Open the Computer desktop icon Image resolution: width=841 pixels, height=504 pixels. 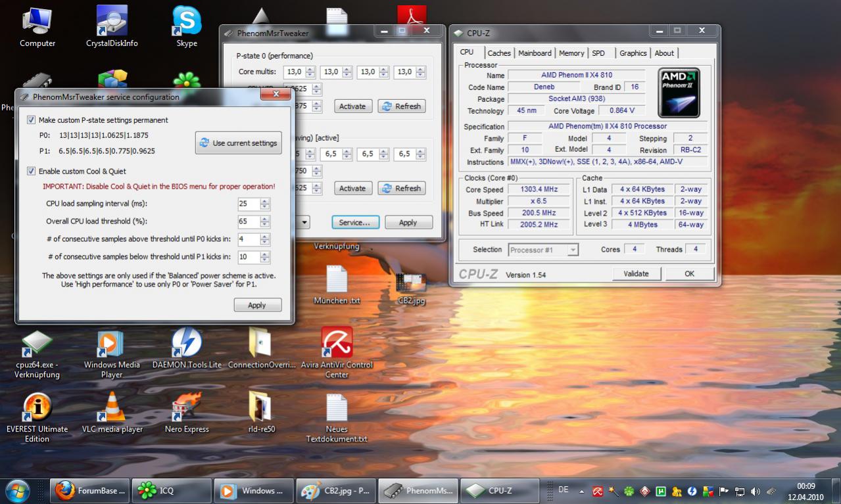point(37,27)
